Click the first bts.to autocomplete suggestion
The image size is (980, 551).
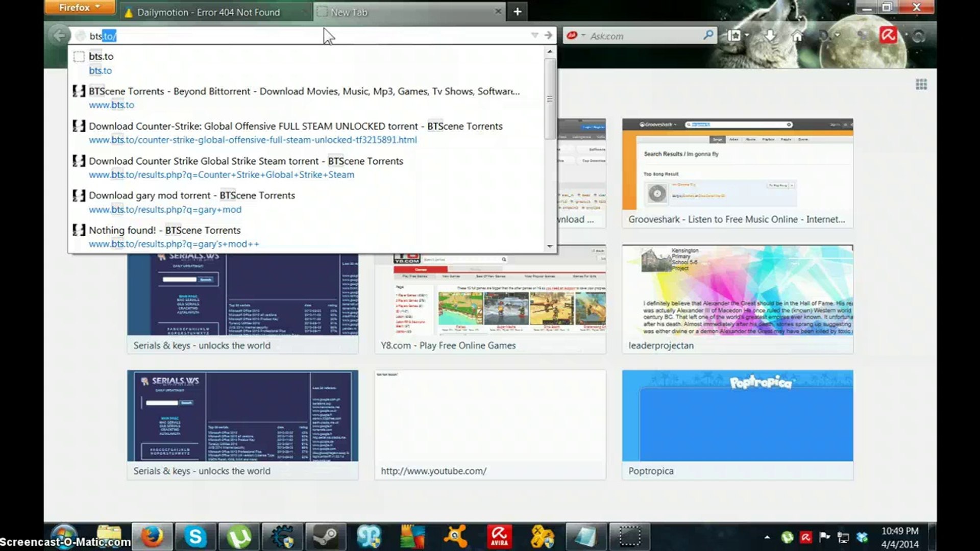[x=101, y=63]
